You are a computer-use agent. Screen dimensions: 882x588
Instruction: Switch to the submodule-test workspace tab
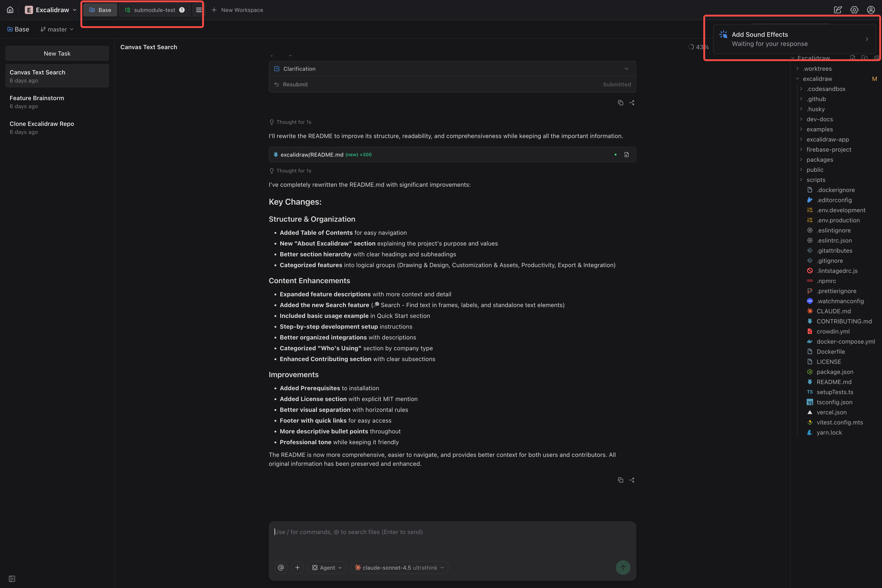click(155, 10)
